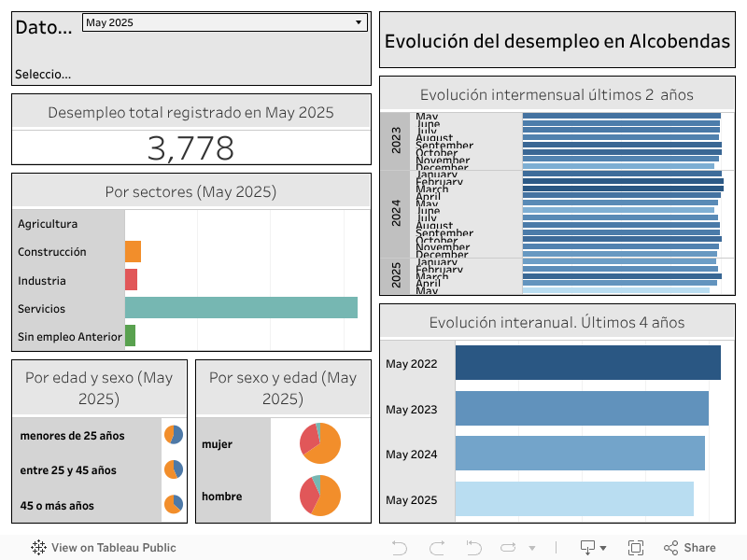Click the Refresh data icon
Image resolution: width=747 pixels, height=560 pixels.
(x=509, y=548)
